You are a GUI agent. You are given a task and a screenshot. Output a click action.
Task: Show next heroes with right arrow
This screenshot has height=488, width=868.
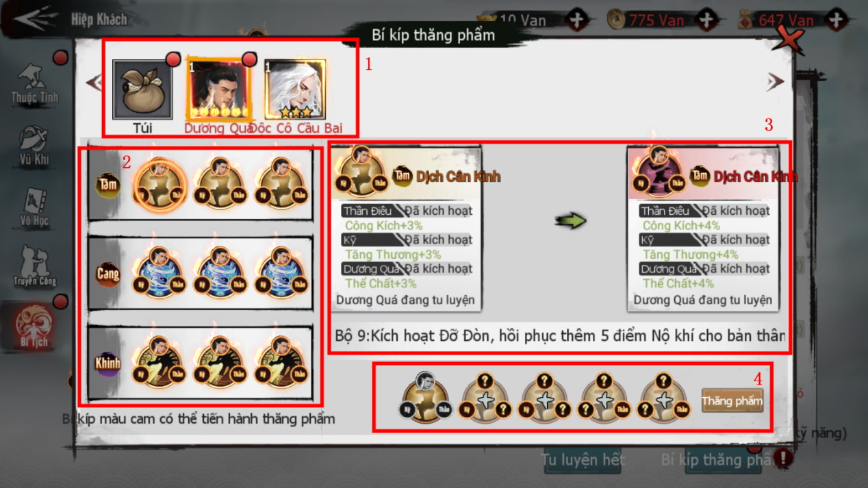[775, 82]
